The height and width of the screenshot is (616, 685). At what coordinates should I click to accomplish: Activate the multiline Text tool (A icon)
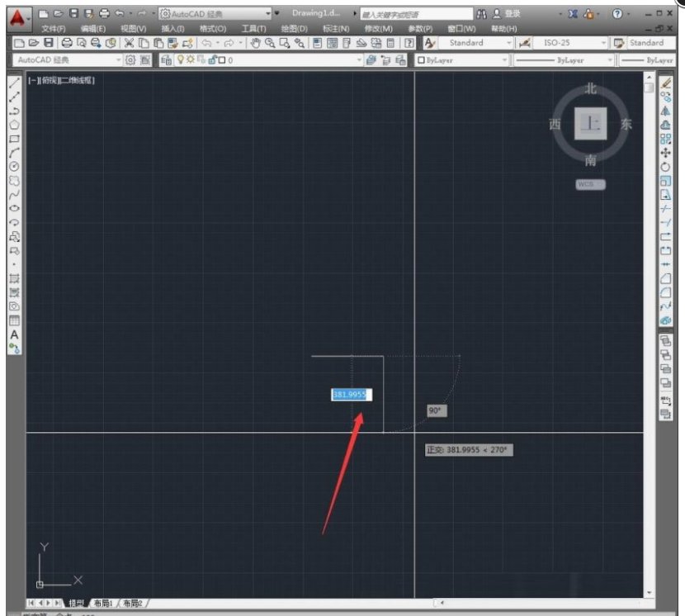point(14,334)
